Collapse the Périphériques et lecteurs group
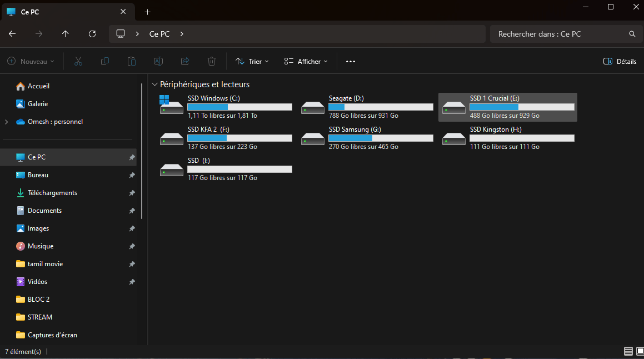Screen dimensions: 644x359 154,84
